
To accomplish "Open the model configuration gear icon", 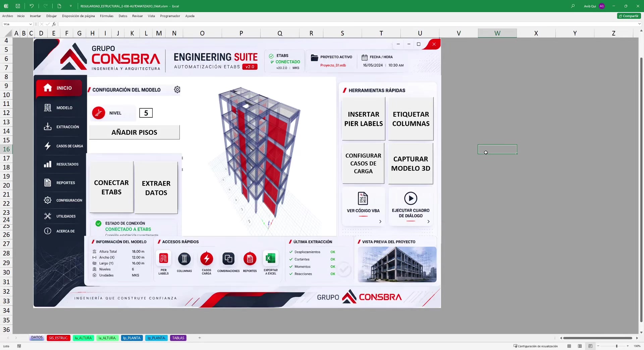I will 177,90.
